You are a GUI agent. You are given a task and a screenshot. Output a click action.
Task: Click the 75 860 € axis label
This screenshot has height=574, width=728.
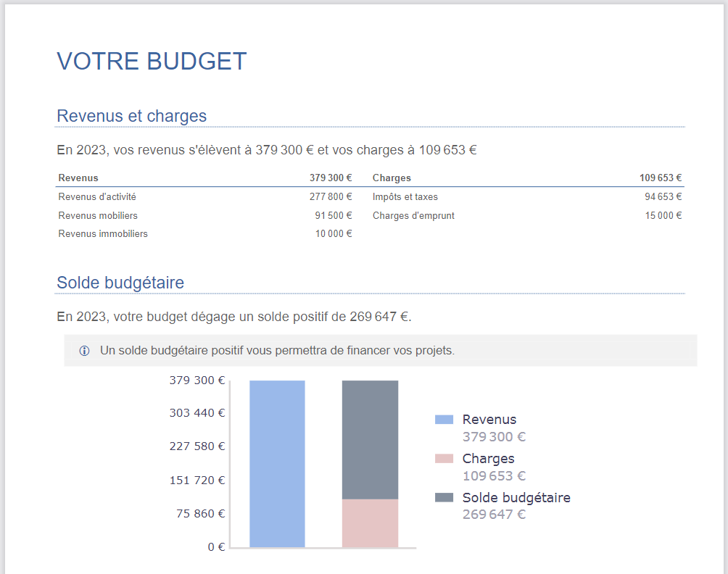tap(200, 514)
